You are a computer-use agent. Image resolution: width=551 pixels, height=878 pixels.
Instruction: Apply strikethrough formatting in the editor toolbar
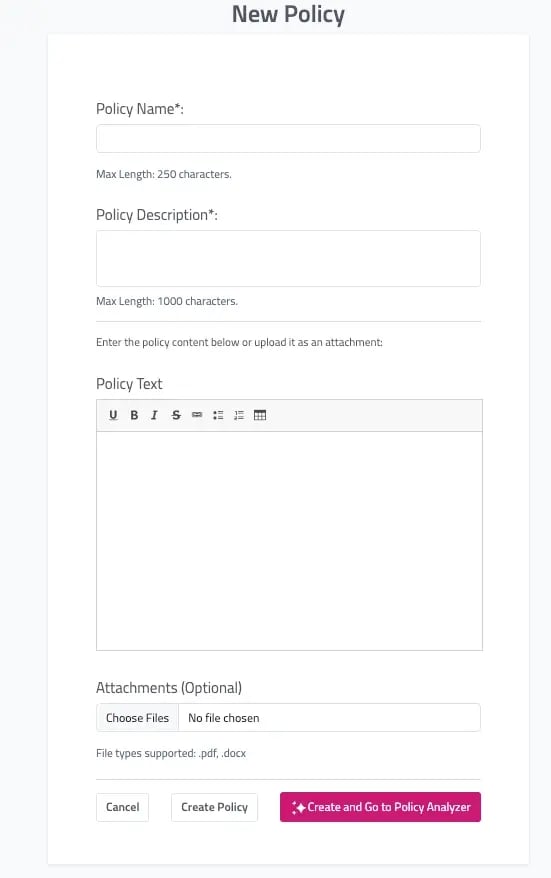[x=176, y=415]
